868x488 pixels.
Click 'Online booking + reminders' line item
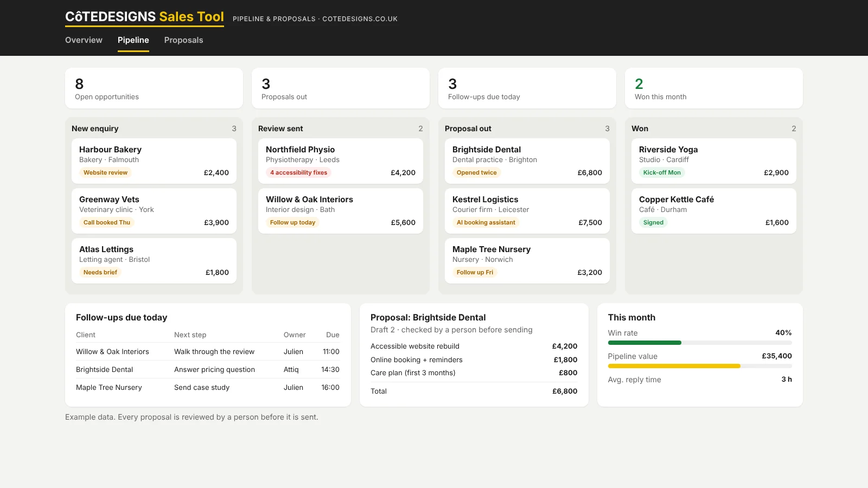(417, 359)
